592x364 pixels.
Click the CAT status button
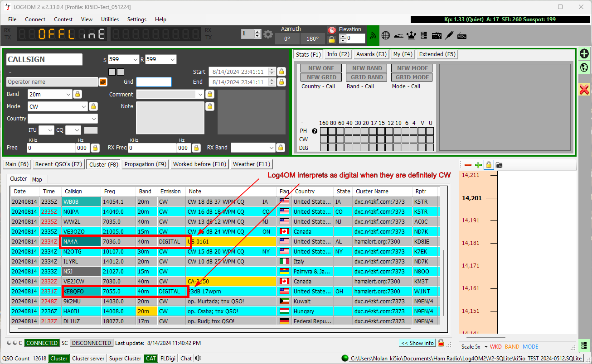point(151,358)
